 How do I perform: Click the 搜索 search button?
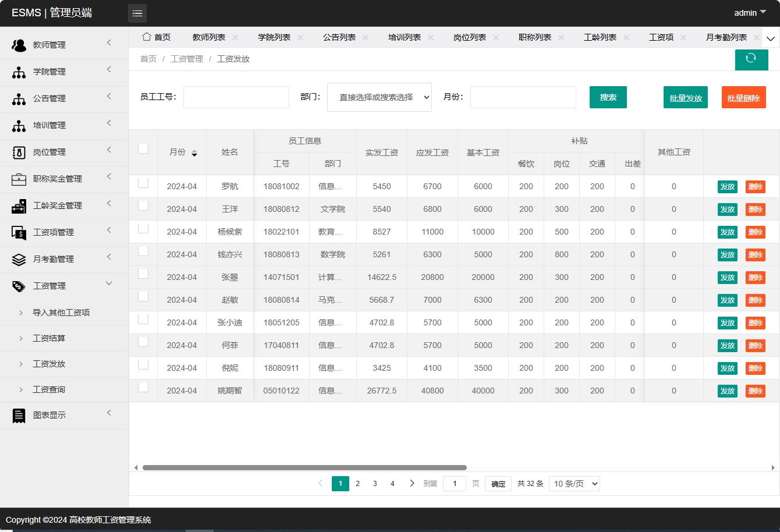608,97
